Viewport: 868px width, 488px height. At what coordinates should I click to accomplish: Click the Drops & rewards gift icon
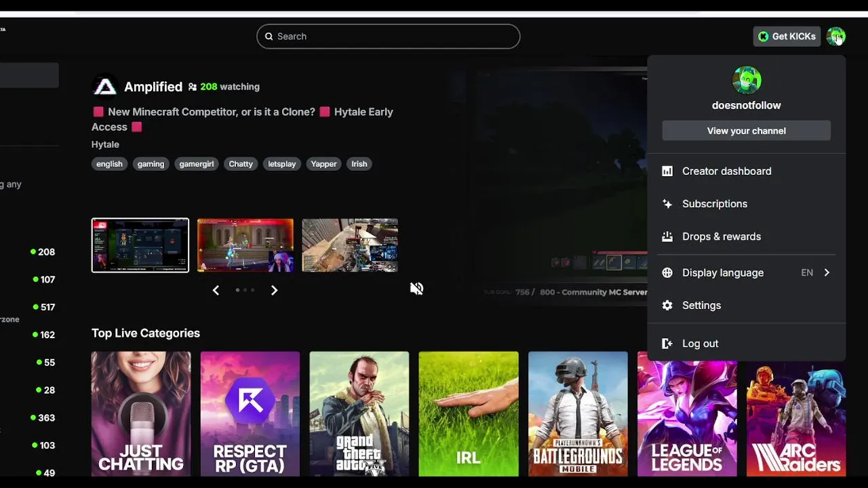pyautogui.click(x=667, y=237)
